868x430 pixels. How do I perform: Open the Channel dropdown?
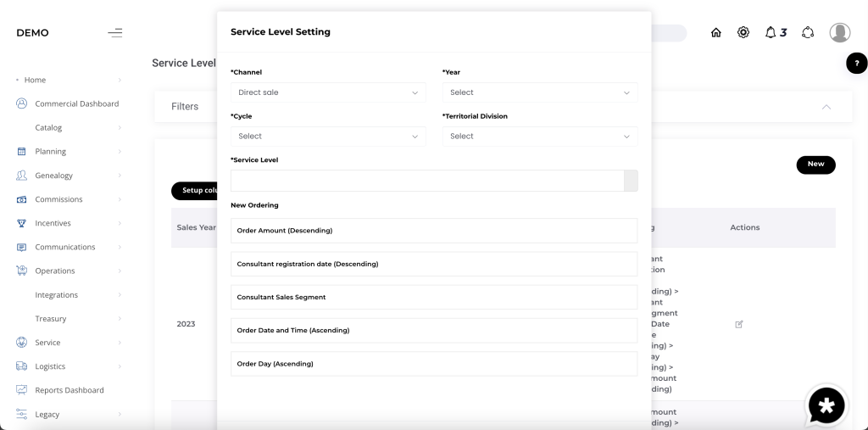point(328,92)
